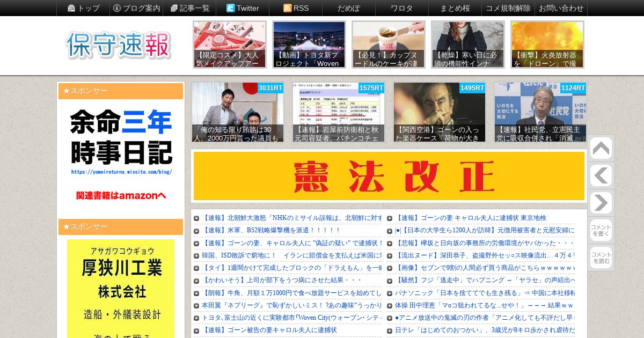Open 騒然 フジ「逃走中」でハプニング link
Screen dimensions: 644x338
(485, 280)
